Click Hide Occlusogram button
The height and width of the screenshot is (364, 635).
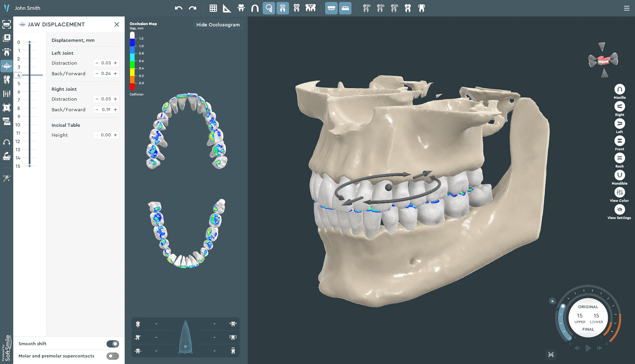click(218, 25)
